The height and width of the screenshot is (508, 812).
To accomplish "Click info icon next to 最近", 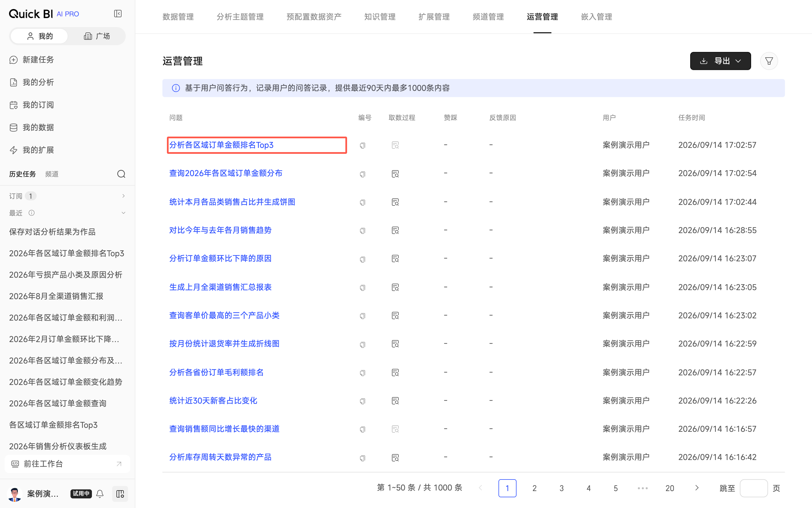I will (x=32, y=213).
